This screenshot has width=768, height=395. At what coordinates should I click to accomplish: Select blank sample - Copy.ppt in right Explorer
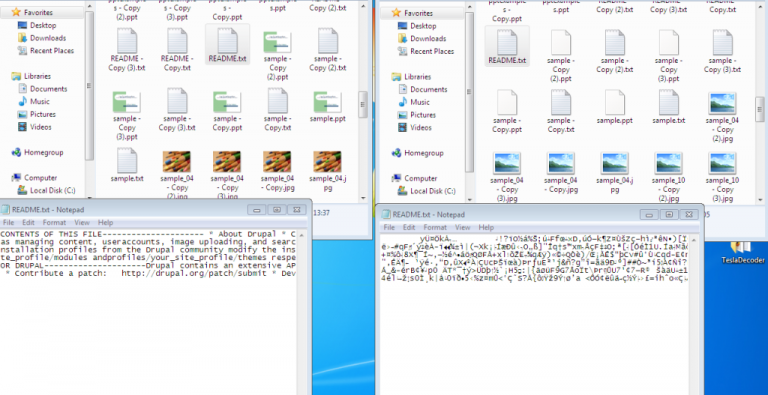tap(507, 111)
